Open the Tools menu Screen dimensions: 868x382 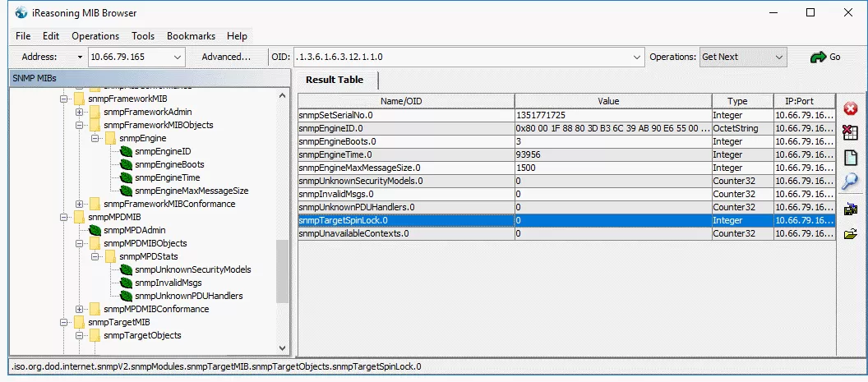tap(143, 36)
